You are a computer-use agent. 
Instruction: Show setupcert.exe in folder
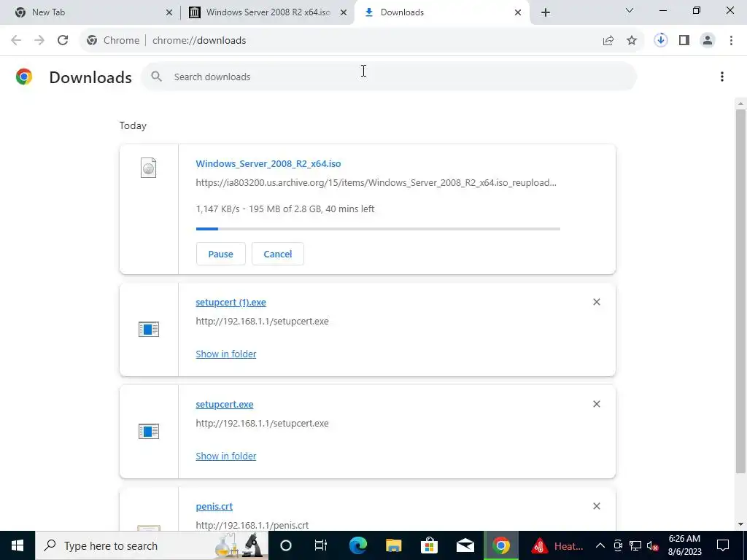[x=226, y=456]
